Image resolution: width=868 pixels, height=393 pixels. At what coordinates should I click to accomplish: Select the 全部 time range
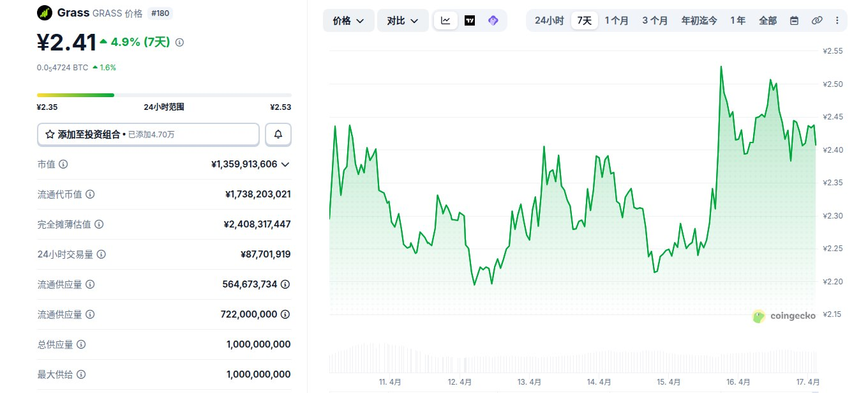click(768, 20)
